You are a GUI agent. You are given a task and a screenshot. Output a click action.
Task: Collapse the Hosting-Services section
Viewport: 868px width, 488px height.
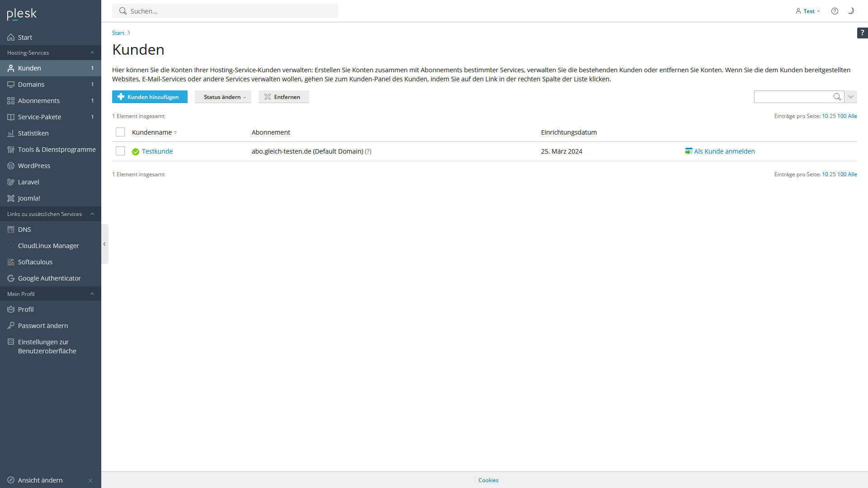[92, 52]
